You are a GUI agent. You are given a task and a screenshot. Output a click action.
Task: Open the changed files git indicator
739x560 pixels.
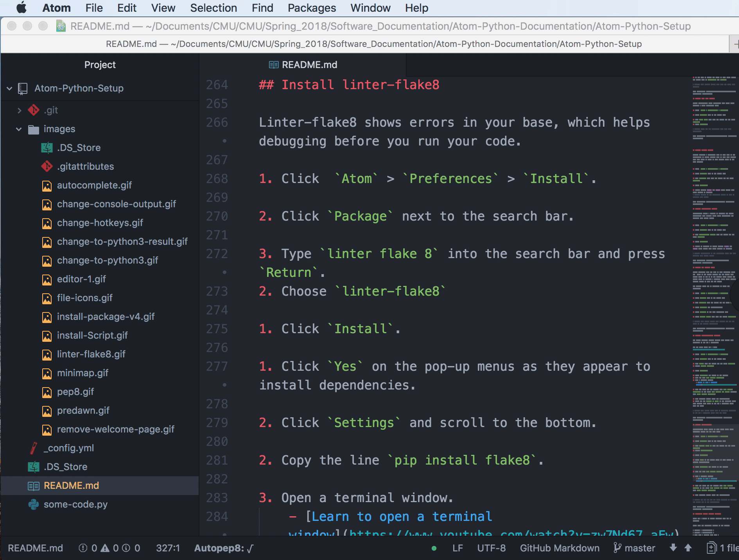[723, 548]
